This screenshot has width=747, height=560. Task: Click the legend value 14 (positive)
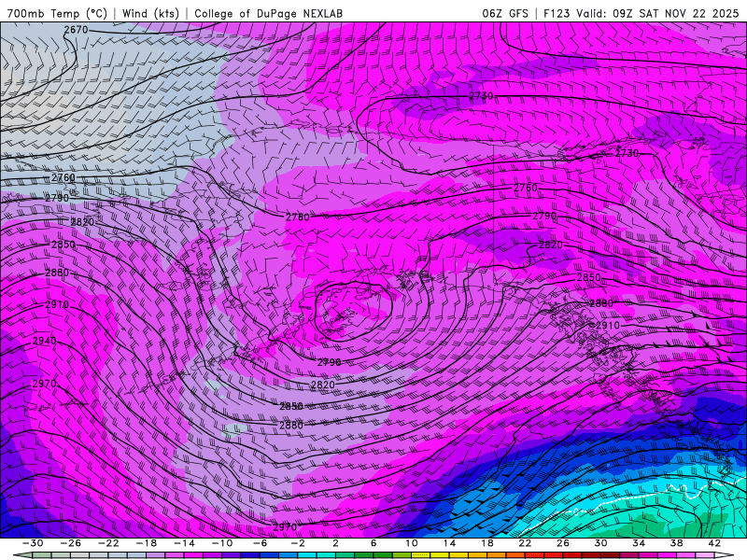(x=449, y=543)
